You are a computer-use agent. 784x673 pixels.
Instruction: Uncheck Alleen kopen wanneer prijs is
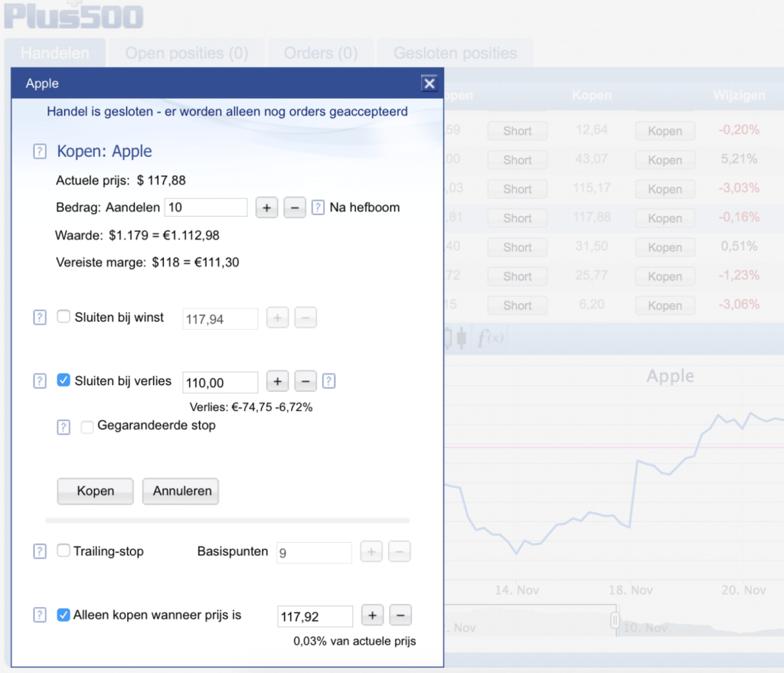coord(64,615)
